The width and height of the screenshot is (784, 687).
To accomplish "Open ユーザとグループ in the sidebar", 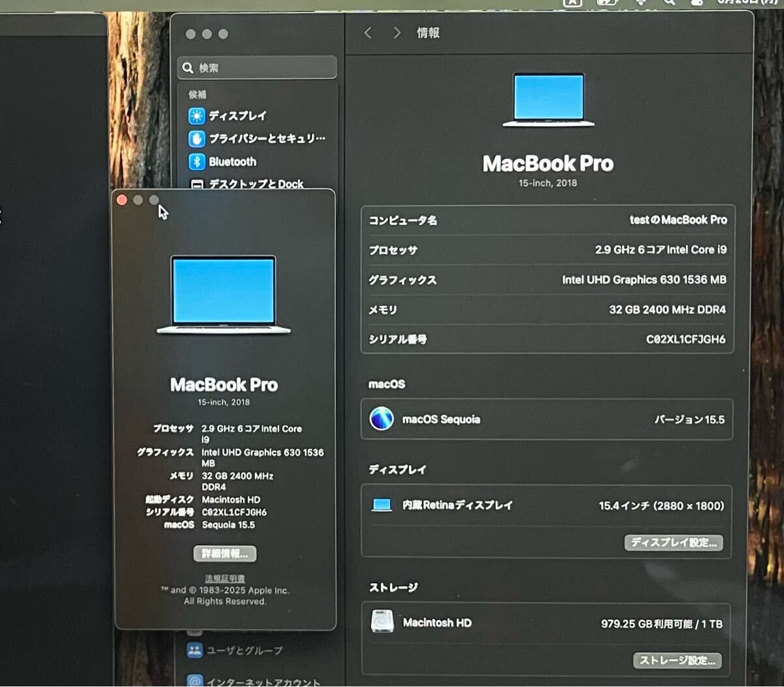I will pos(235,650).
